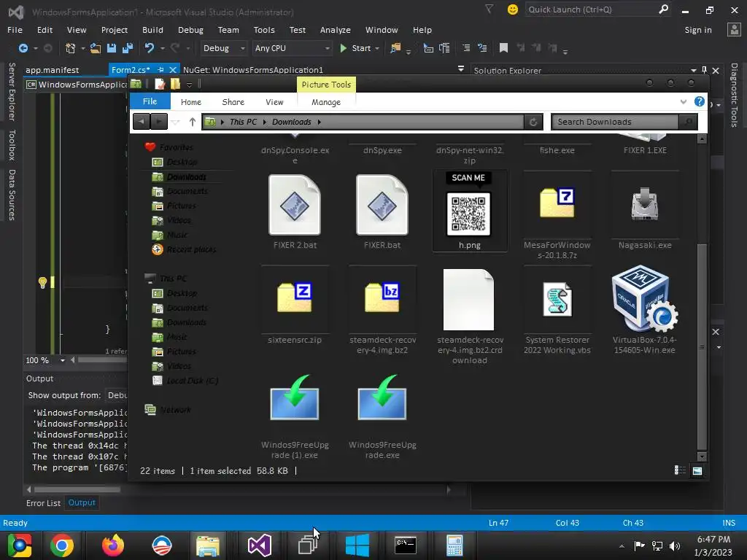
Task: Open the Explorer recent locations dropdown
Action: coord(175,122)
